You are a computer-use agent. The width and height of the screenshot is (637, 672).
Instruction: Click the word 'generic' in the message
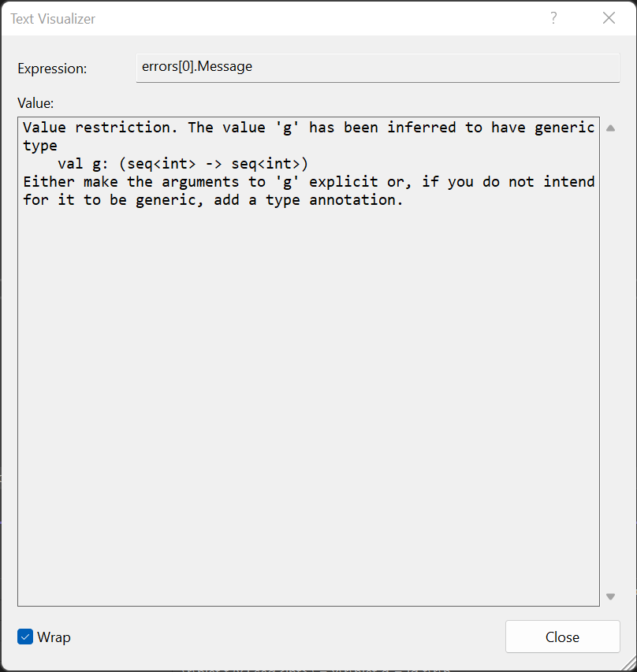[x=564, y=127]
